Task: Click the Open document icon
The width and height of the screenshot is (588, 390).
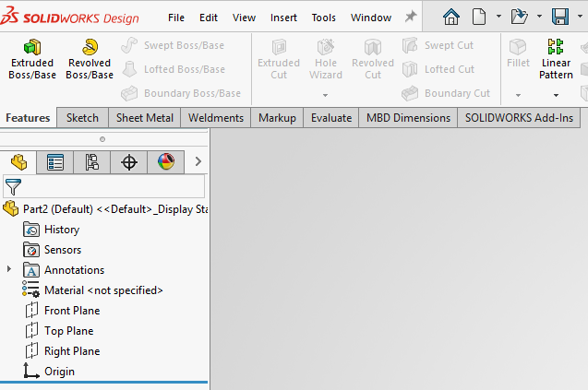Action: click(520, 17)
